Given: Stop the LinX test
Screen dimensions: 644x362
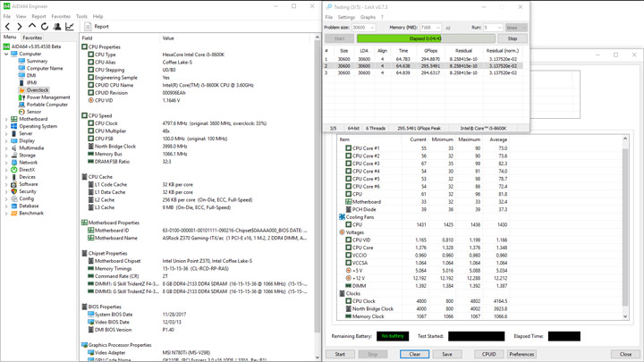Looking at the screenshot, I should point(513,38).
